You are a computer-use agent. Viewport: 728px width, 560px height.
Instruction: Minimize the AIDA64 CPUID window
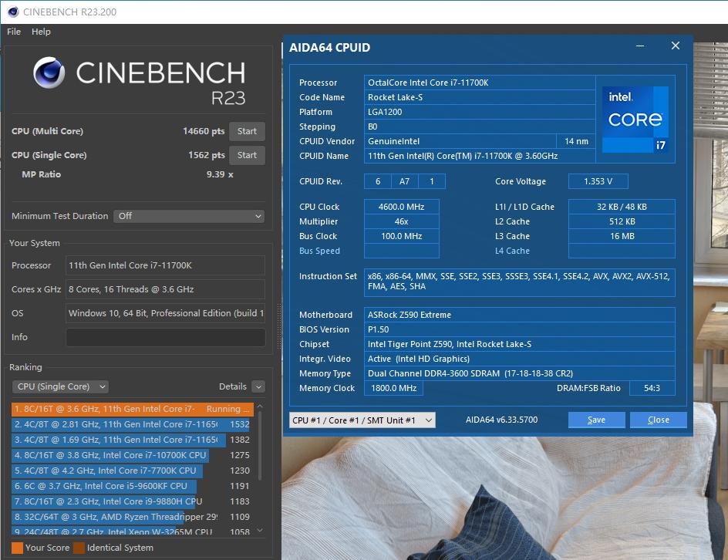click(x=642, y=46)
